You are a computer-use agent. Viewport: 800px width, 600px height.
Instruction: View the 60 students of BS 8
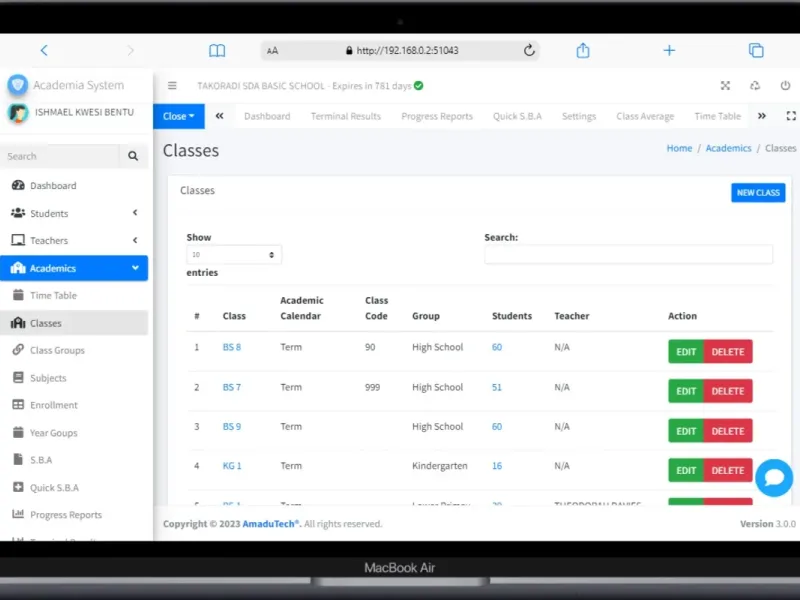(497, 347)
